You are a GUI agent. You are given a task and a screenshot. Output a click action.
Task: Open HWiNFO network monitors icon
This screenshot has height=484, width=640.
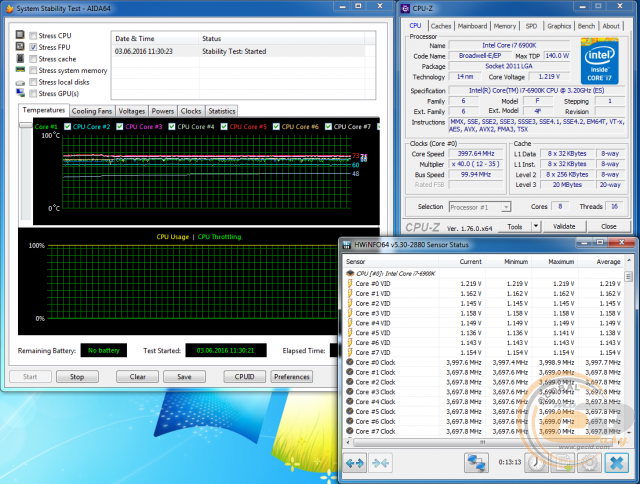point(476,463)
